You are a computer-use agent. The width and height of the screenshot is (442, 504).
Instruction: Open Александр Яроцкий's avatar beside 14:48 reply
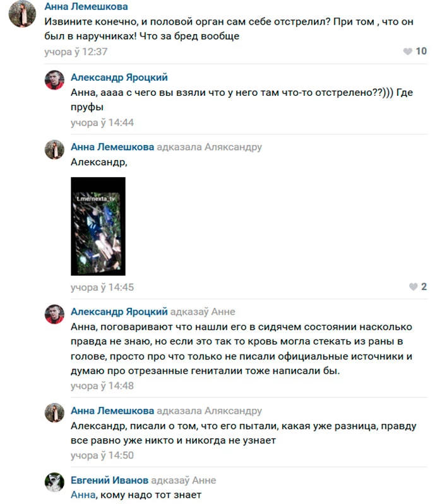54,314
